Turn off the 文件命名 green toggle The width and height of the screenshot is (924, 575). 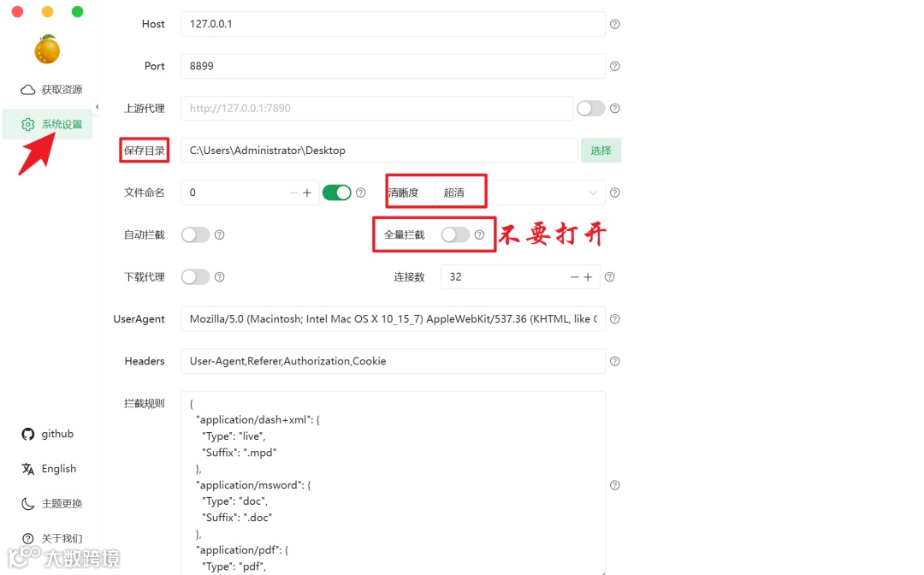[337, 193]
